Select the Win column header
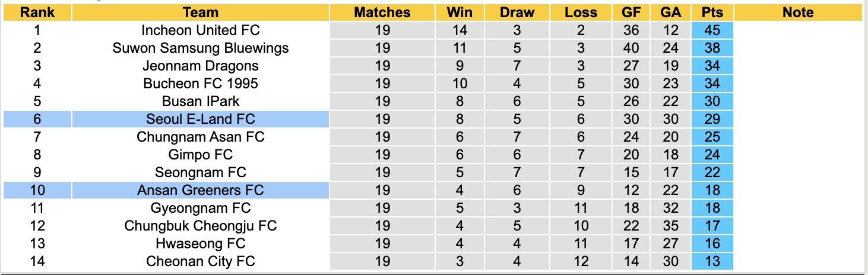This screenshot has width=868, height=275. click(460, 12)
